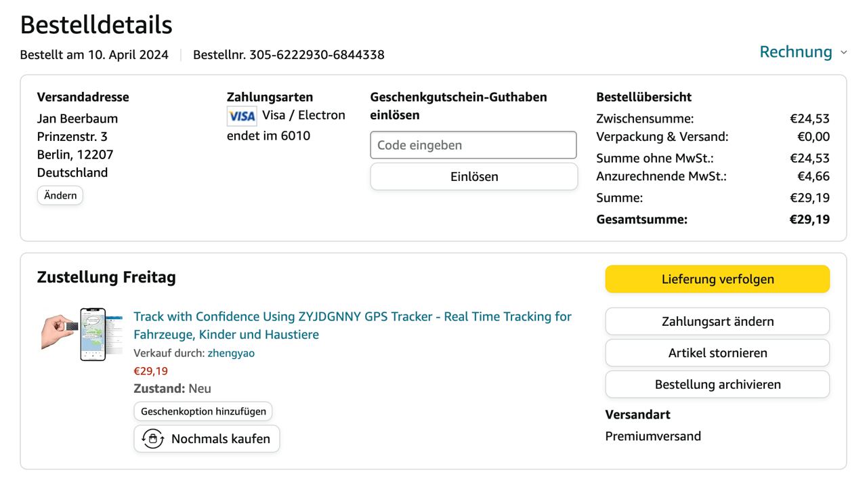Screen dimensions: 867x504
Task: Click Bestellung archivieren
Action: (x=717, y=384)
